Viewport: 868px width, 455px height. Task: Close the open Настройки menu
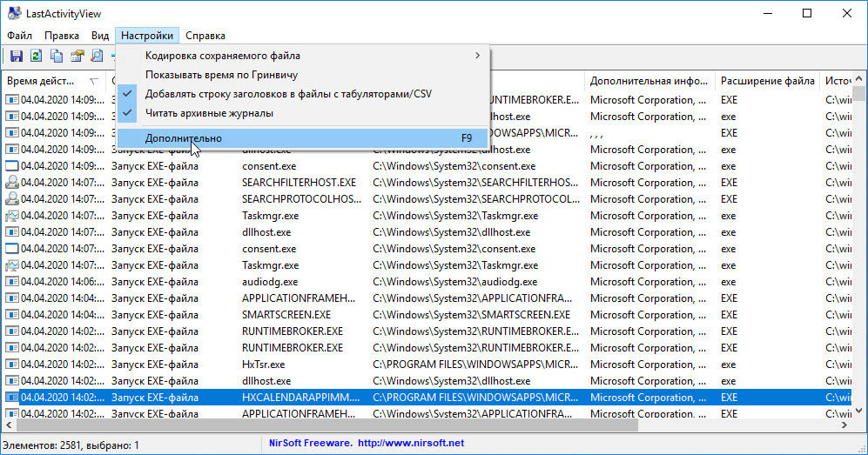pyautogui.click(x=147, y=36)
